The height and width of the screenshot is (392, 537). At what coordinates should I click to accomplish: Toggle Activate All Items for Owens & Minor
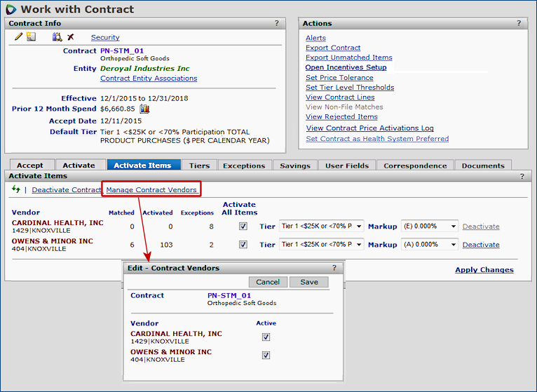[243, 245]
